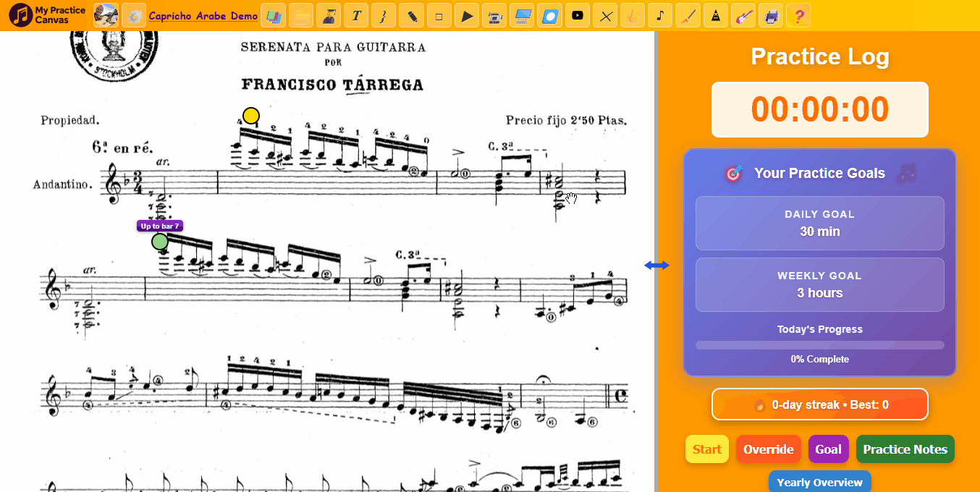The height and width of the screenshot is (492, 980).
Task: Open the user profile avatar
Action: 106,15
